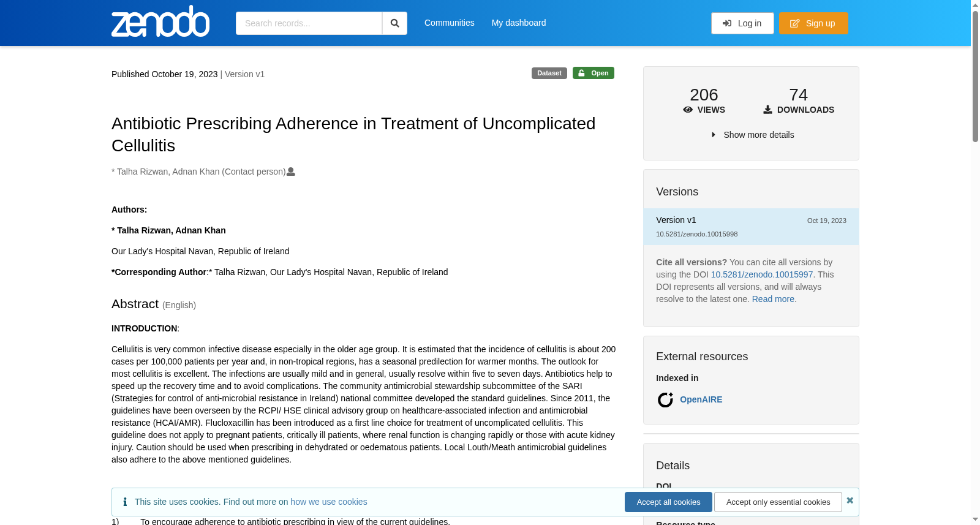Click in the Search records field
This screenshot has width=980, height=525.
tap(309, 23)
